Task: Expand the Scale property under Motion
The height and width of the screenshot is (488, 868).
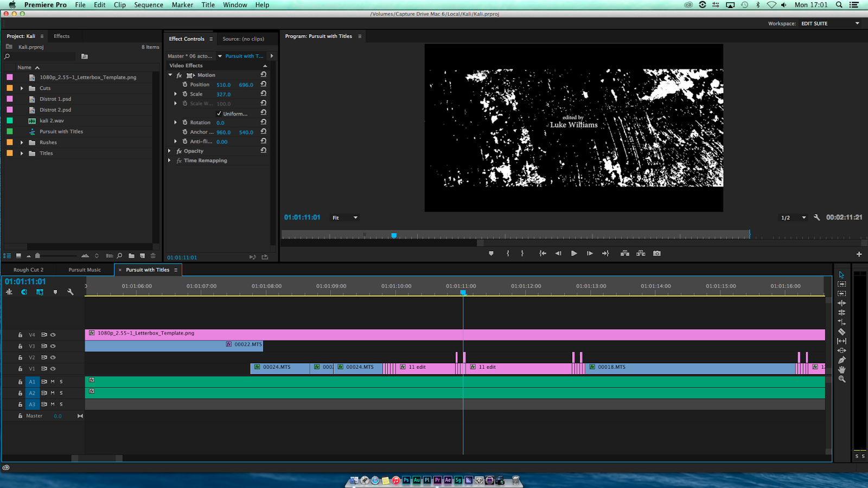Action: 175,94
